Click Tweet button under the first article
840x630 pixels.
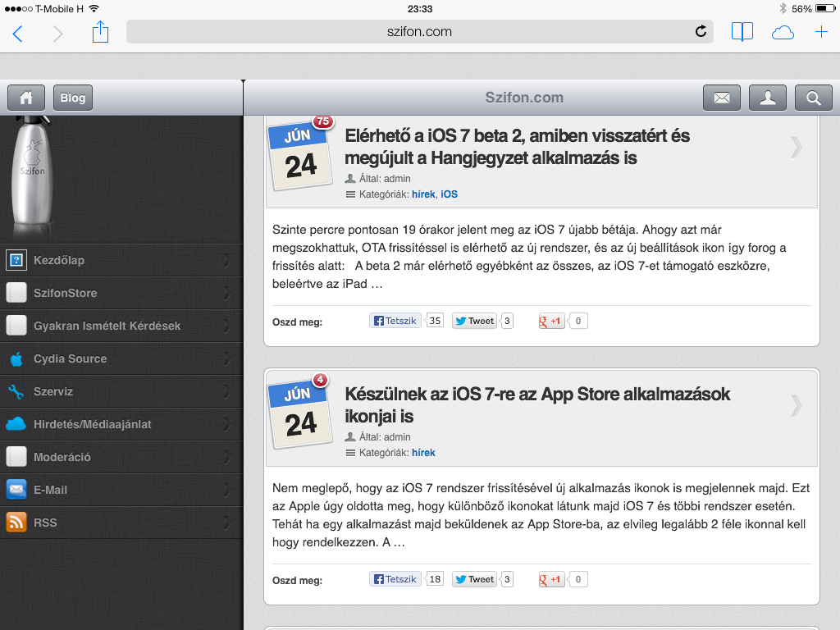[x=475, y=321]
